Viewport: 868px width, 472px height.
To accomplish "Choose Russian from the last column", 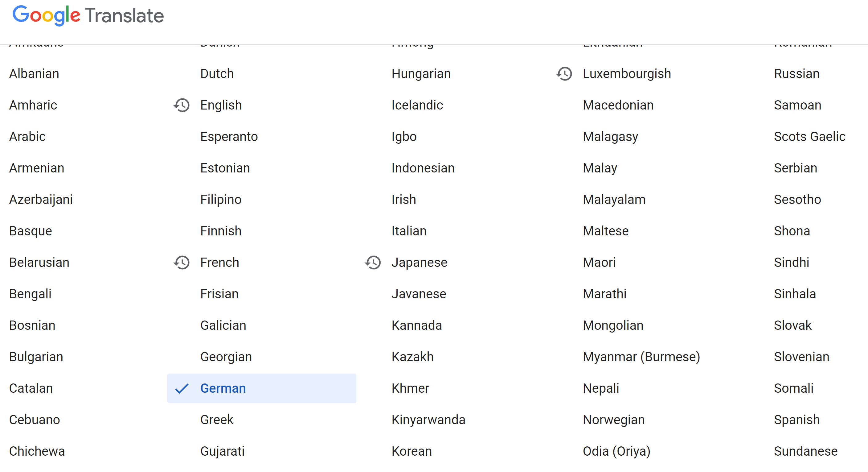I will click(x=796, y=74).
